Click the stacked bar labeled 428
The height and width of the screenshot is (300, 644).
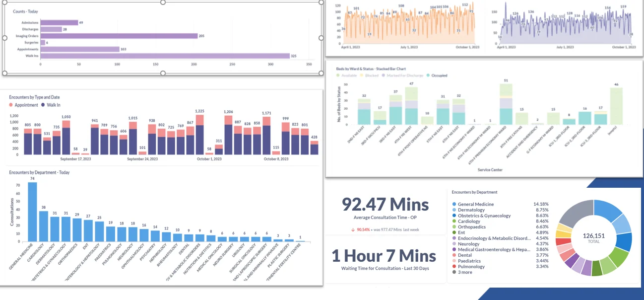tap(314, 148)
